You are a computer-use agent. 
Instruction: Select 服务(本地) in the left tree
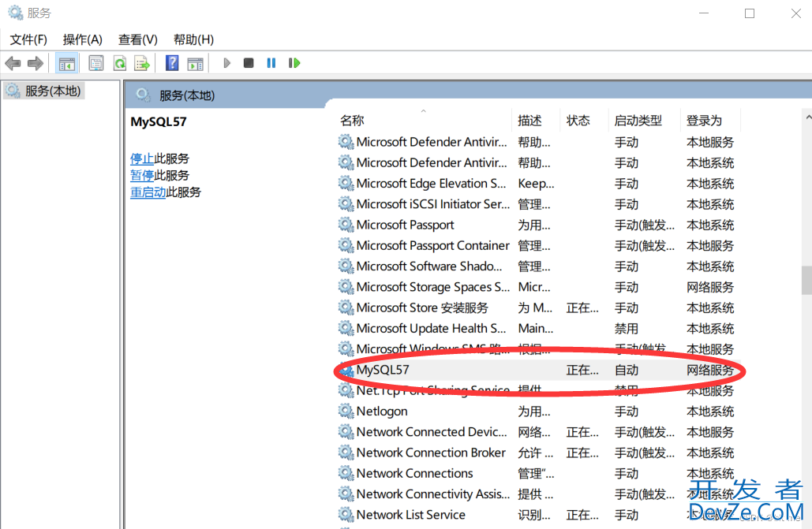[43, 91]
